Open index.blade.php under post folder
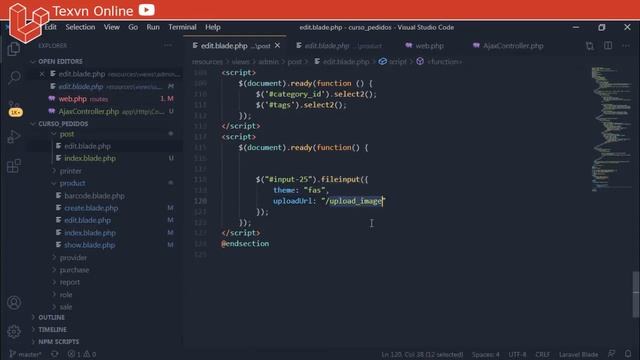The width and height of the screenshot is (640, 360). click(x=90, y=158)
